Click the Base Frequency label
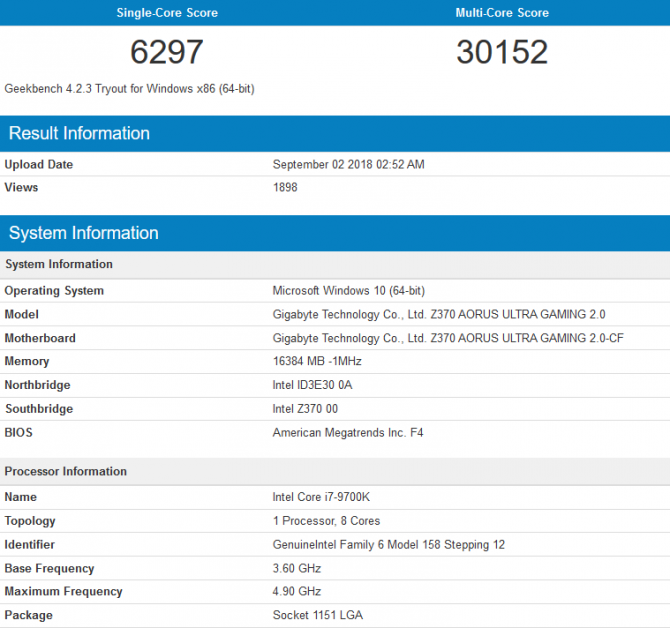Viewport: 670px width, 628px height. [49, 569]
